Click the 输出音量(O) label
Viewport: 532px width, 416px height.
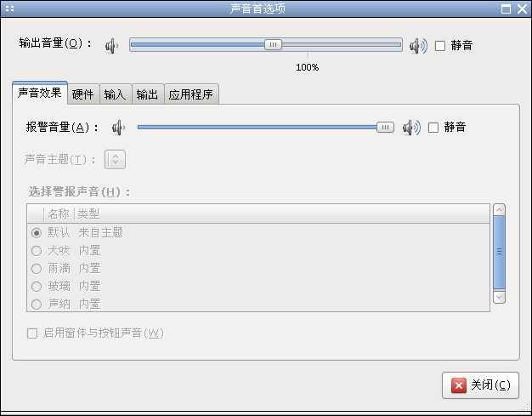[x=55, y=43]
